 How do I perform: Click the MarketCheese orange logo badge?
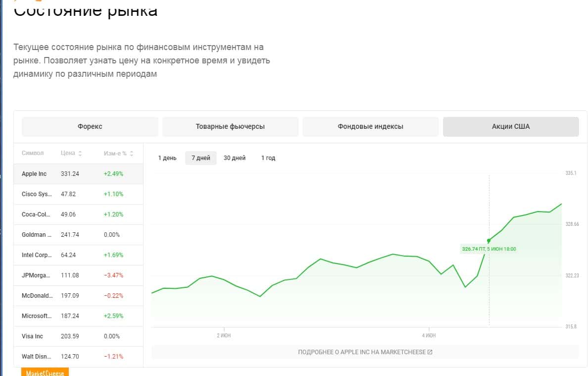click(x=45, y=372)
